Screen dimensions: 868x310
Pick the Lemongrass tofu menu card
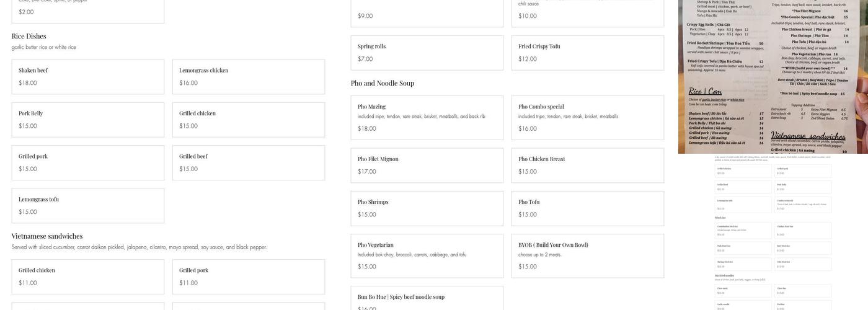pyautogui.click(x=87, y=206)
